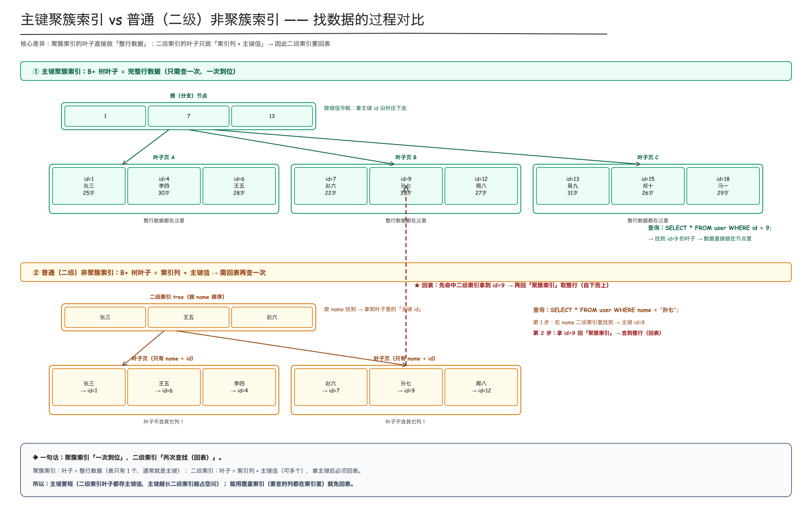Select leaf cell id=9 孙七 in 叶子页 B
Screen dimensions: 812x509
pos(406,186)
